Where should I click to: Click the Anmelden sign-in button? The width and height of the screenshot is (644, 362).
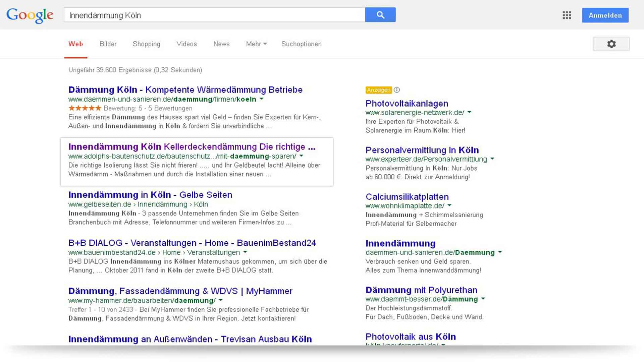[x=605, y=15]
